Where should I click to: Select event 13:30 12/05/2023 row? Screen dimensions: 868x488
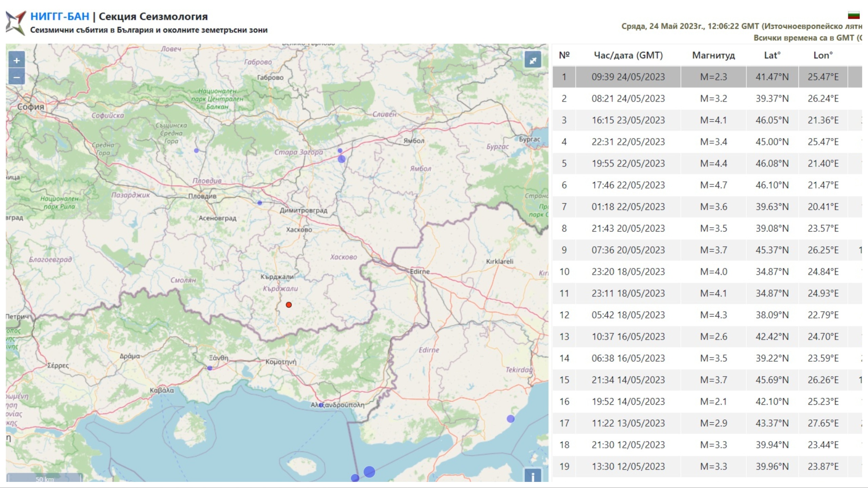[707, 467]
